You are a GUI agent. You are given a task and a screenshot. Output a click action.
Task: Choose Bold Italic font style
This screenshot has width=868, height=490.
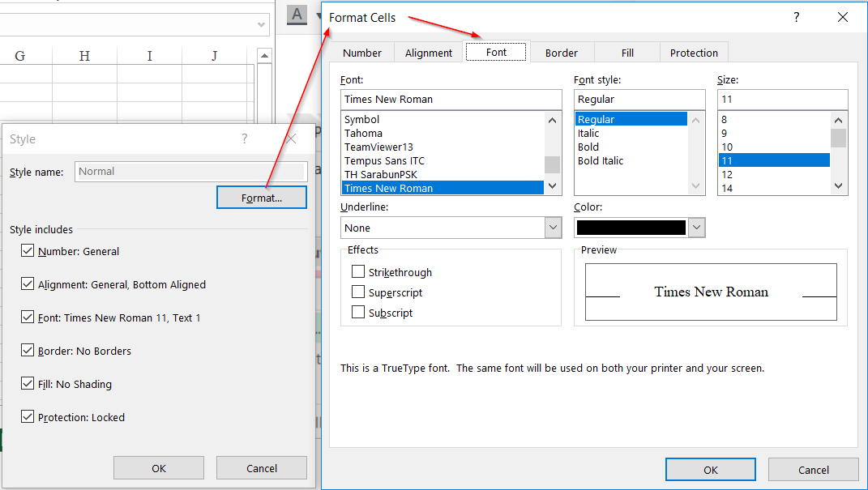pos(631,161)
